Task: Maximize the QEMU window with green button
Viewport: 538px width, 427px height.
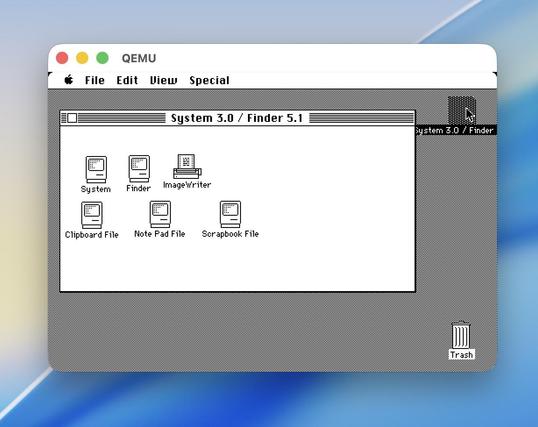Action: click(x=102, y=58)
